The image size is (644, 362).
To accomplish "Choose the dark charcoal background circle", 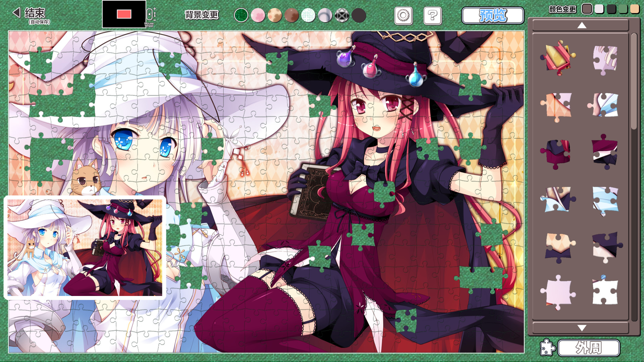I will [359, 15].
